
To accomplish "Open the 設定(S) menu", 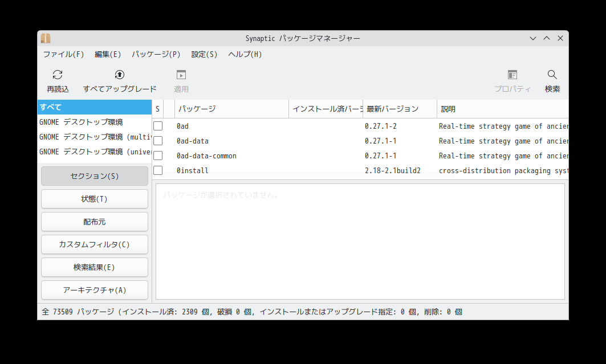I will 204,55.
